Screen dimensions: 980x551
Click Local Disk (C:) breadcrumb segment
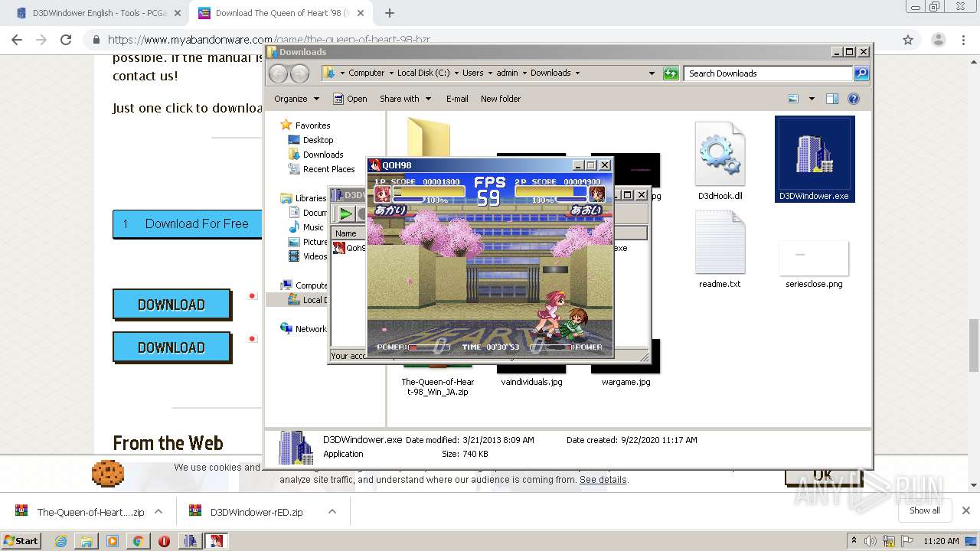click(x=423, y=73)
